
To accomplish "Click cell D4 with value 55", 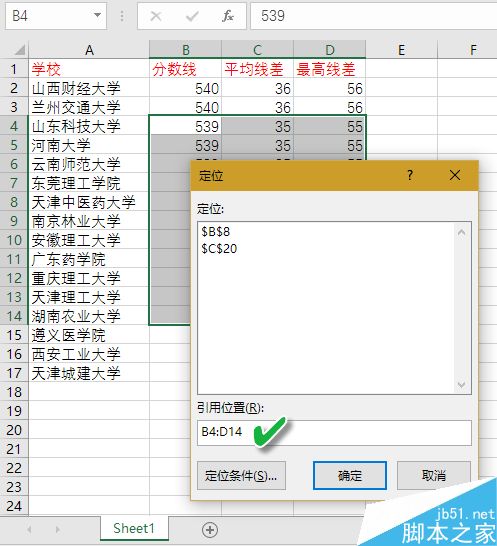I will click(329, 126).
